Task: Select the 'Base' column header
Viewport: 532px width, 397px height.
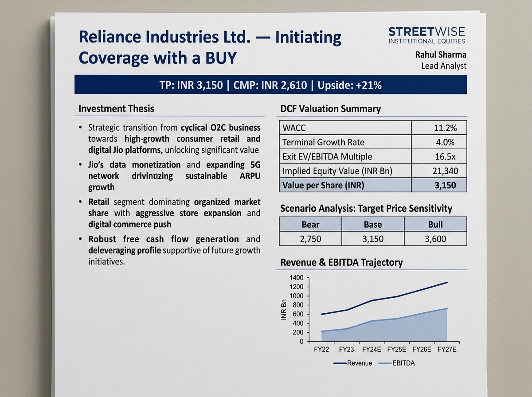Action: click(x=373, y=224)
